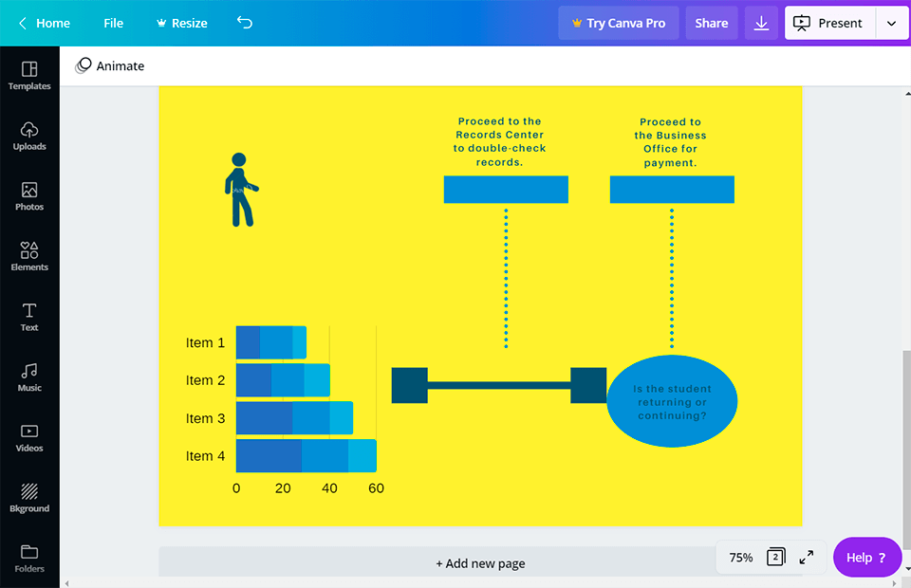The width and height of the screenshot is (911, 588).
Task: Open the Music panel
Action: 29,377
